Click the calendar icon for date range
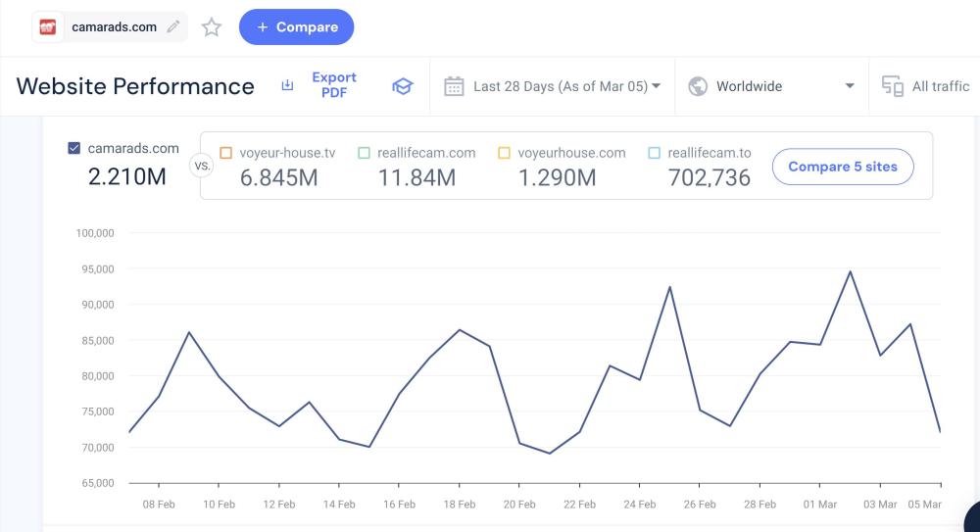This screenshot has height=532, width=980. [x=454, y=86]
